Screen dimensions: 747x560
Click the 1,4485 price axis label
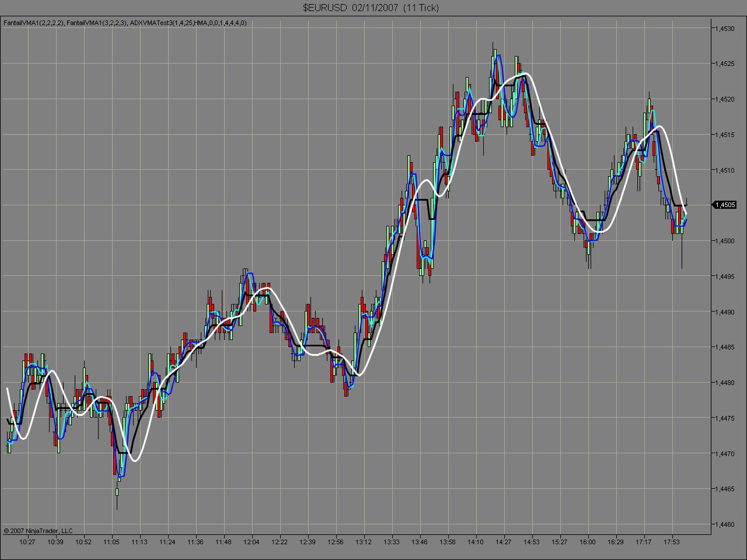click(x=725, y=347)
